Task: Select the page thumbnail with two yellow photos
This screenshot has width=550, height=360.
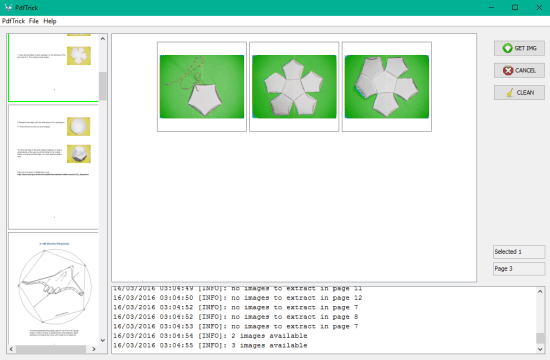Action: [53, 167]
